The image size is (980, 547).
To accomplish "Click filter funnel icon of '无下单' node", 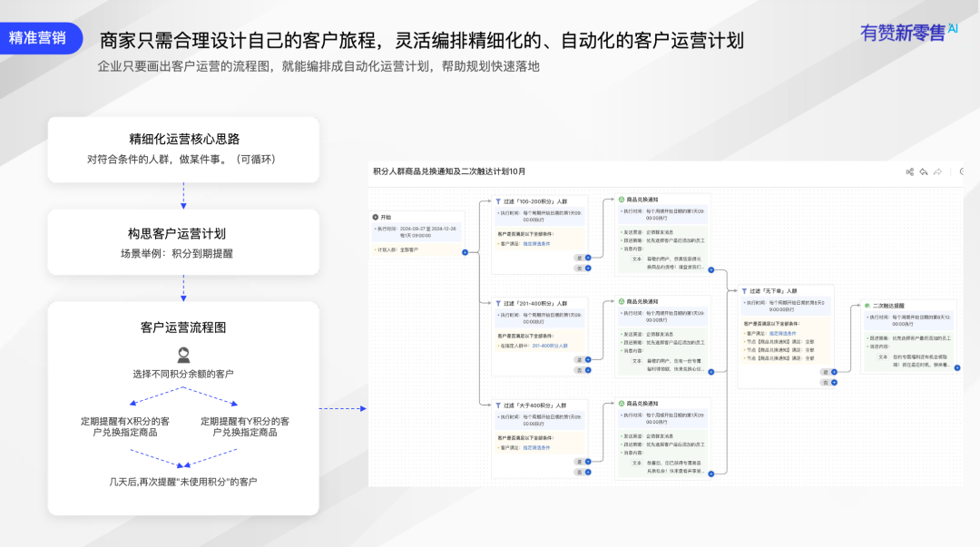I will [745, 291].
